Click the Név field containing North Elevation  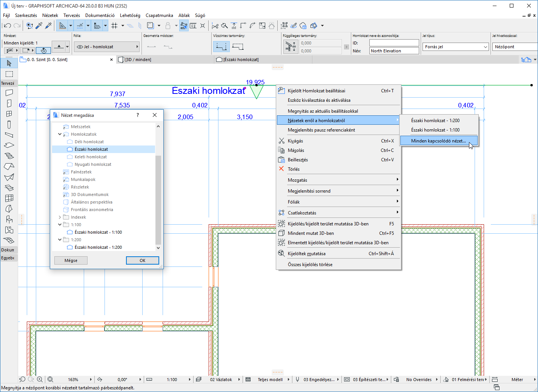tap(394, 51)
